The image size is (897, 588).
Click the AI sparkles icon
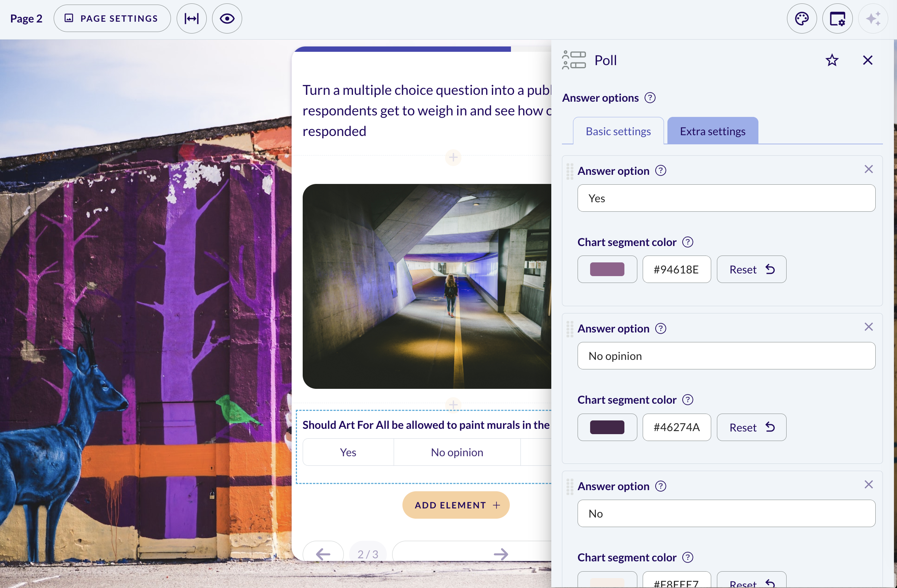[873, 19]
